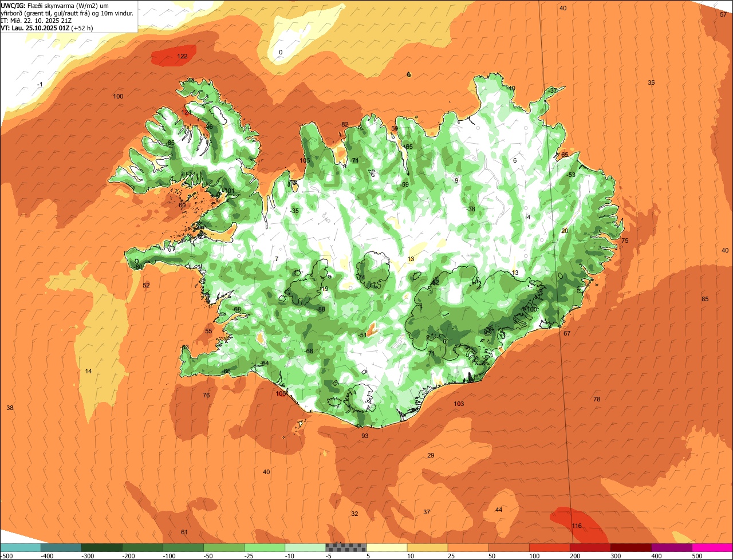Click the 'VT: Lau. 25.10.2025 01Z (+52 h)' line

(47, 27)
